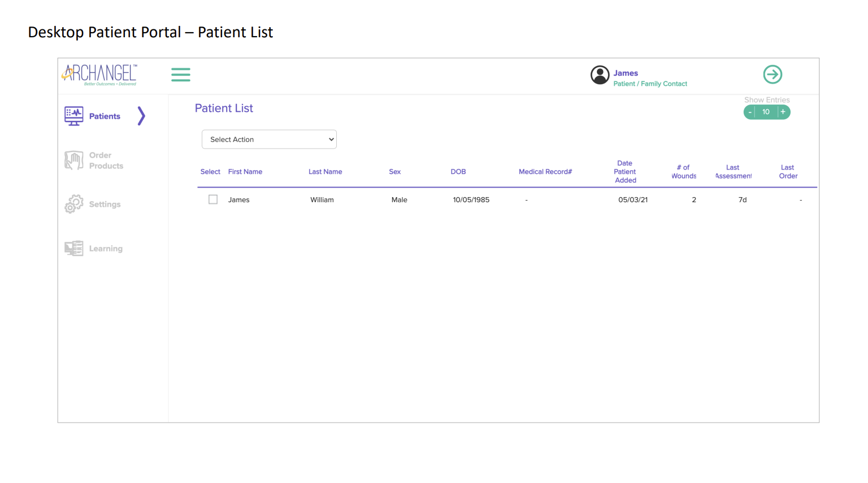This screenshot has width=868, height=483.
Task: Sort by DOB column header
Action: pyautogui.click(x=458, y=172)
